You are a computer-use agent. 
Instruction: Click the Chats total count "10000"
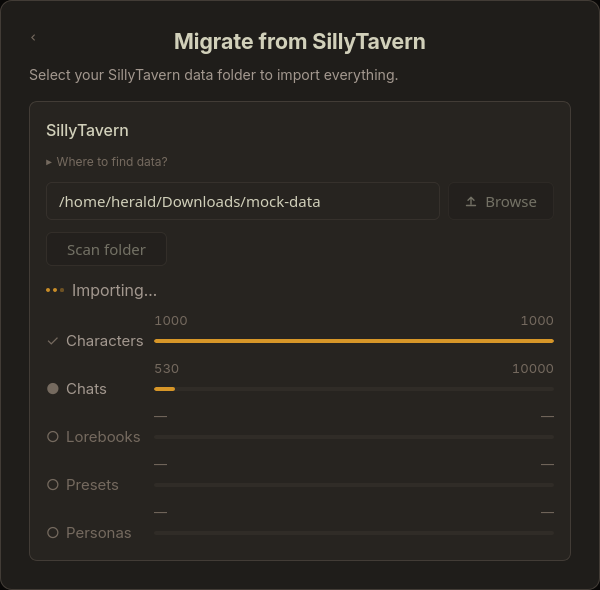[x=533, y=368]
